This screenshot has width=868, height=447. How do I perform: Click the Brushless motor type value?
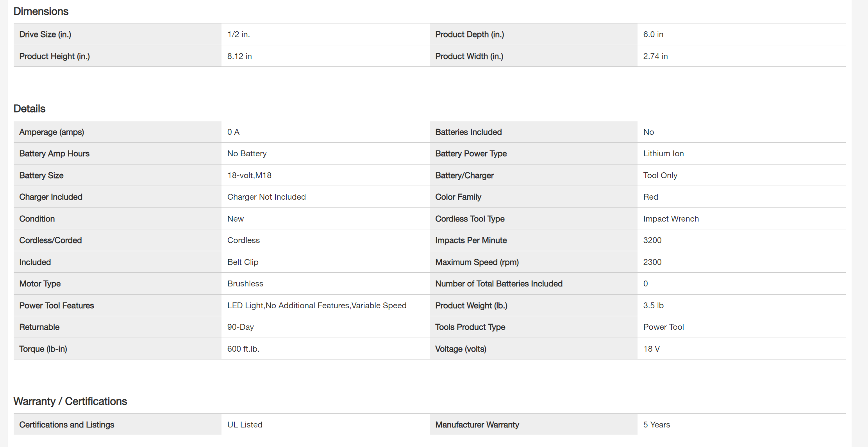(x=245, y=284)
